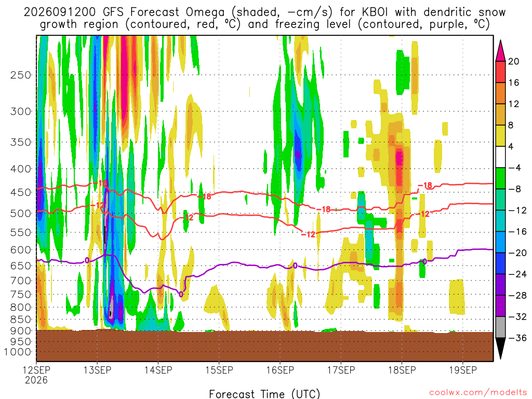
Task: Click the 18SEP time axis label
Action: [x=402, y=370]
